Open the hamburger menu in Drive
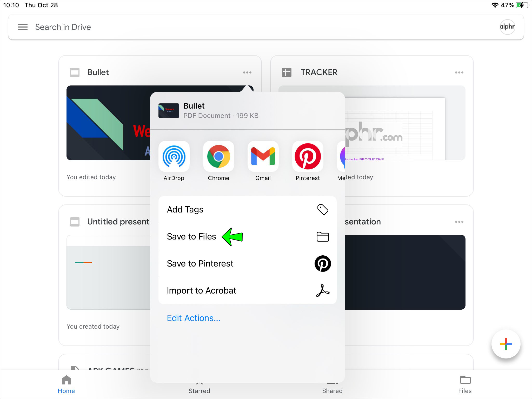 pyautogui.click(x=23, y=27)
